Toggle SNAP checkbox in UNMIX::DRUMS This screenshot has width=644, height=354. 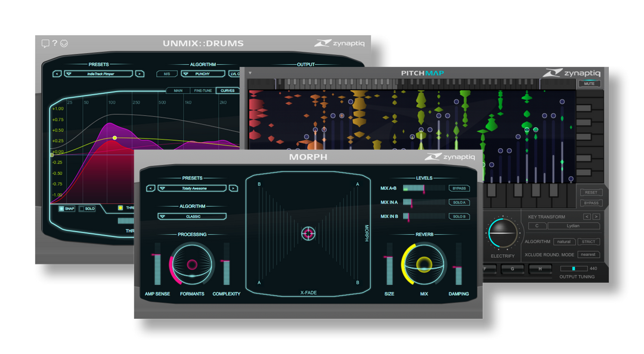coord(67,208)
